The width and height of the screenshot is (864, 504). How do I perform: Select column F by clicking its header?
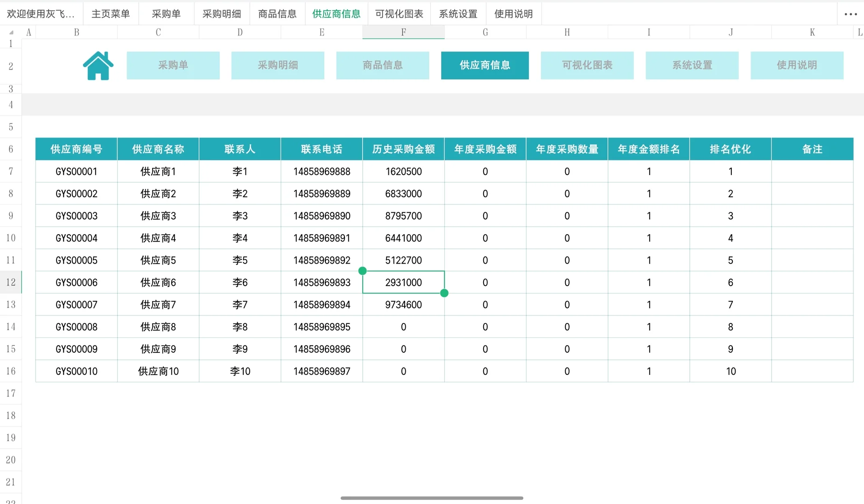pos(403,32)
